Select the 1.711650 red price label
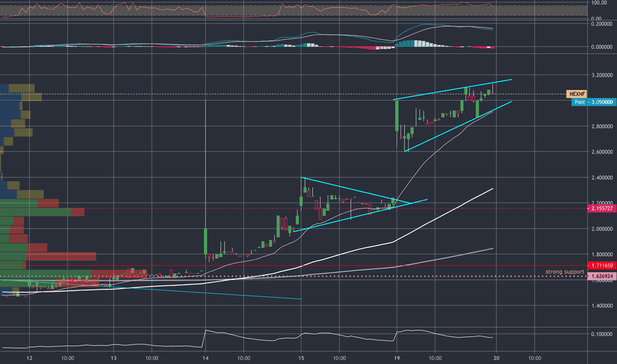617x364 pixels. click(602, 265)
